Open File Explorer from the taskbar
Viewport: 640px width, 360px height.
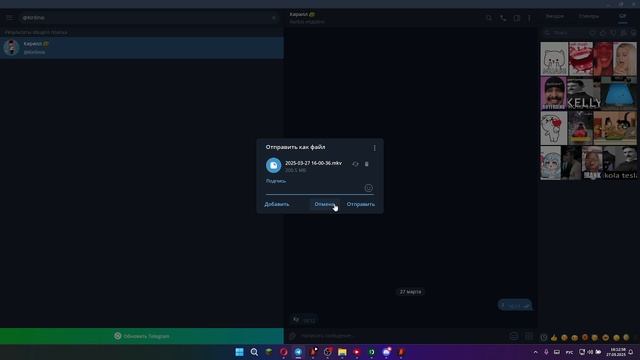342,352
